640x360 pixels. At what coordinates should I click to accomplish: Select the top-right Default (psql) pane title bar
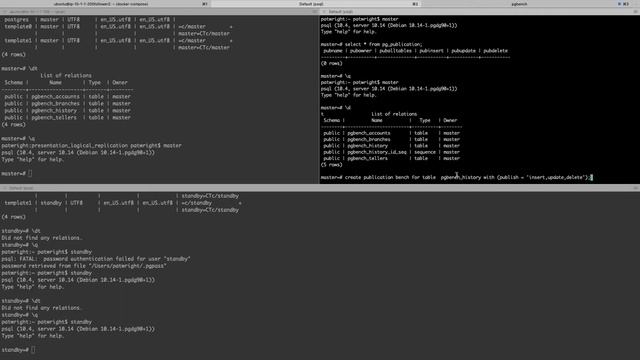[x=480, y=11]
